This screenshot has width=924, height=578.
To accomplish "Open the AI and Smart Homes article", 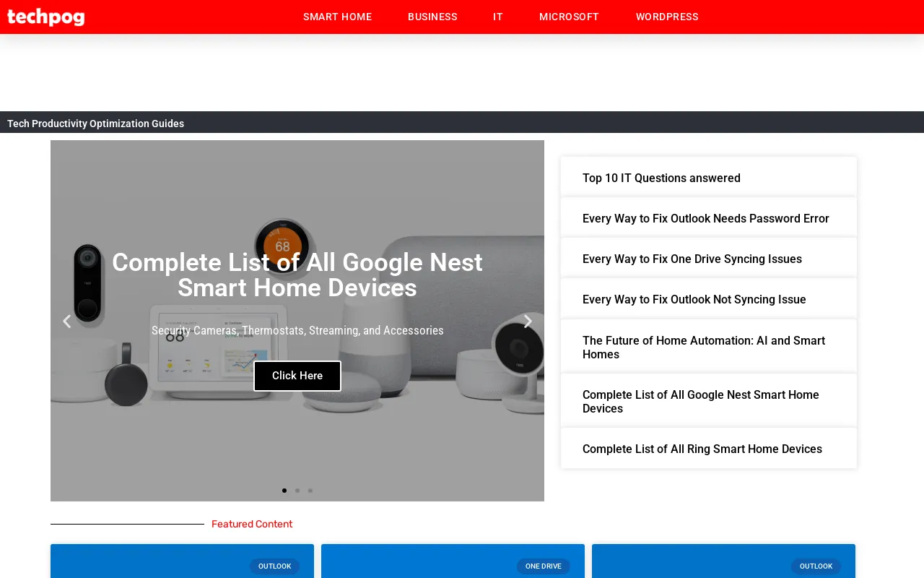I will point(704,348).
